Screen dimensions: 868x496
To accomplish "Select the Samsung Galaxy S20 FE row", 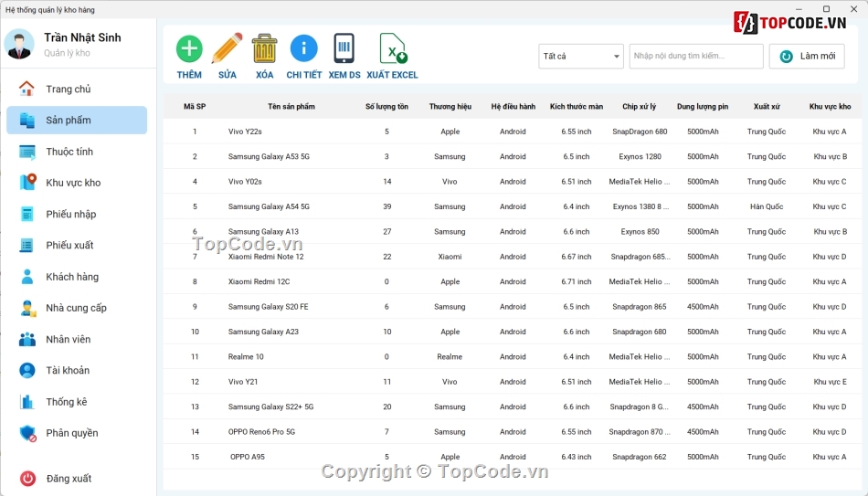I will 512,306.
